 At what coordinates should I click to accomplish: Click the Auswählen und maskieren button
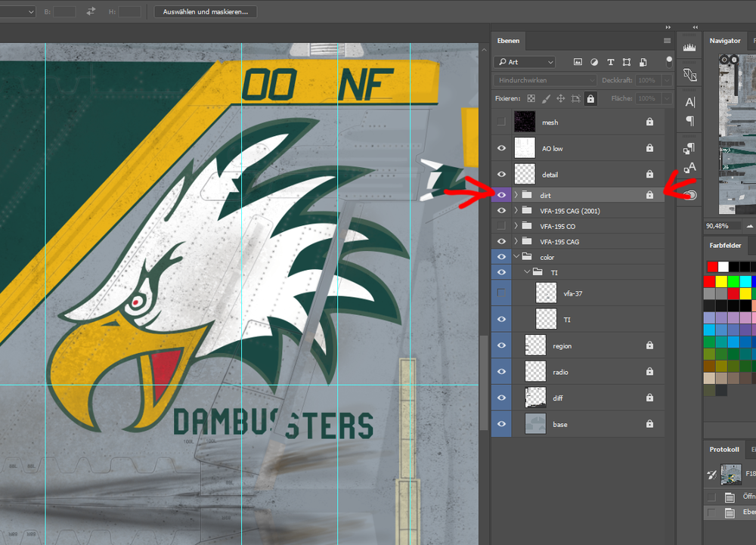205,12
